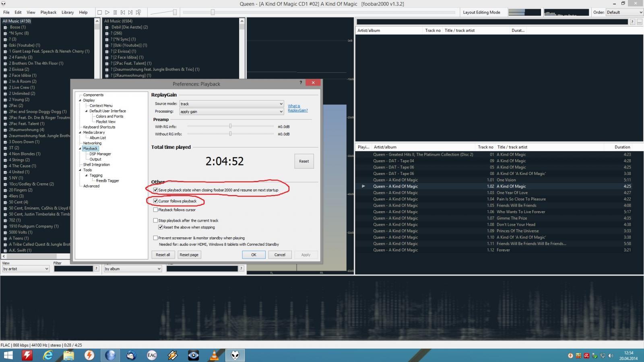Open the What is ReplayGain? link
The height and width of the screenshot is (362, 644).
coord(297,108)
